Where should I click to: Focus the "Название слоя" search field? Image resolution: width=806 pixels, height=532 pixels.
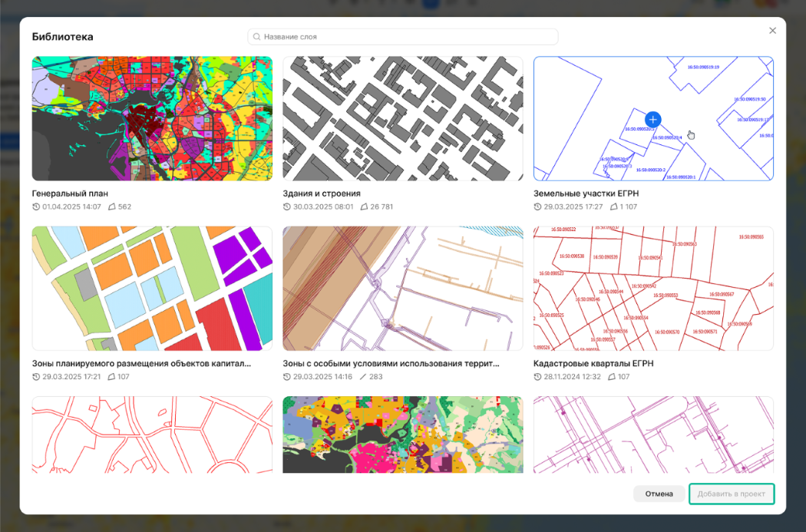click(x=407, y=37)
